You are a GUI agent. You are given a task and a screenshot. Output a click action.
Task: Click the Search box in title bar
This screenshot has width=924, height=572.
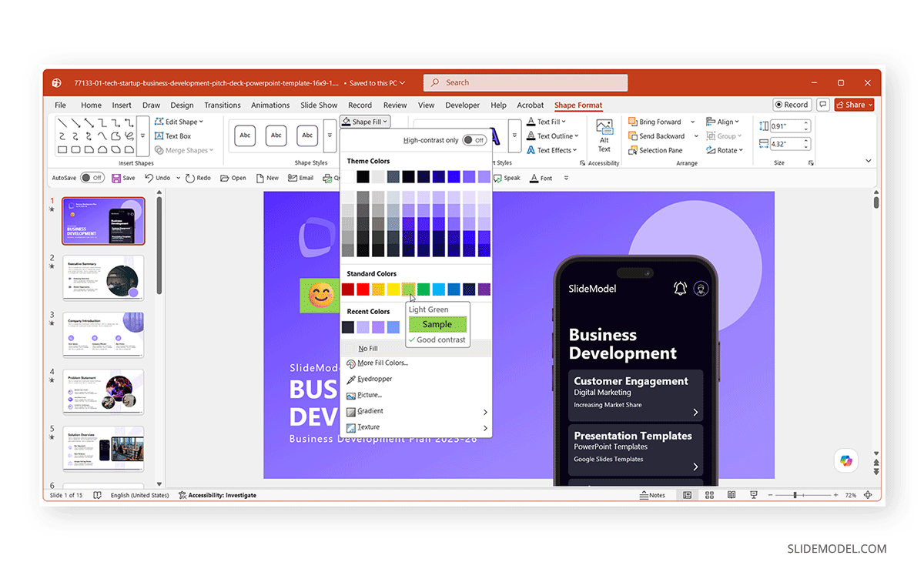(525, 82)
